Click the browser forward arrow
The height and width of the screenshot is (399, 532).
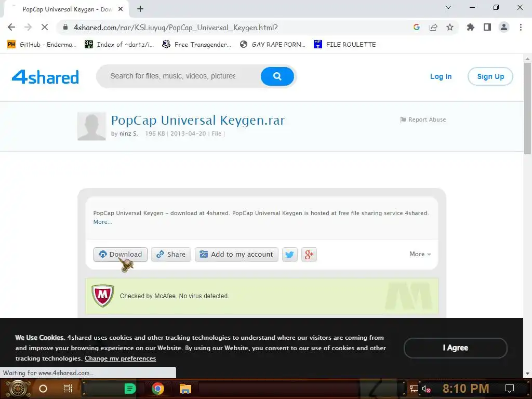point(28,27)
